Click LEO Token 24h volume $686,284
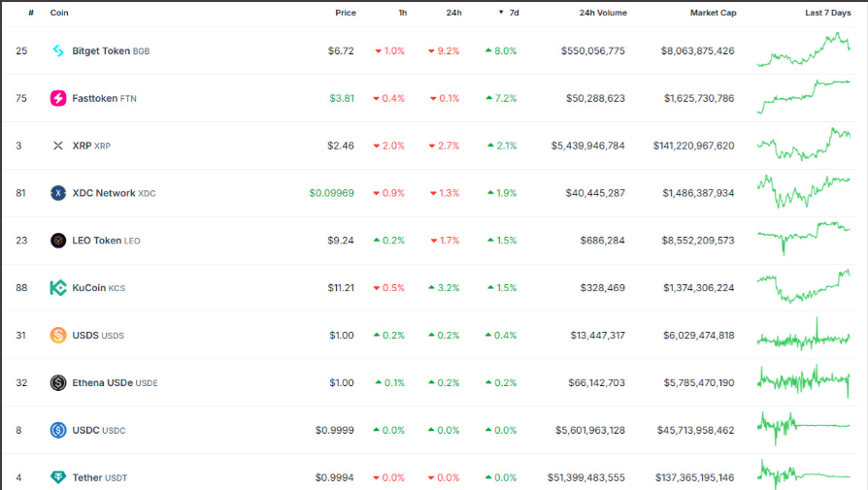The image size is (868, 490). pyautogui.click(x=602, y=241)
